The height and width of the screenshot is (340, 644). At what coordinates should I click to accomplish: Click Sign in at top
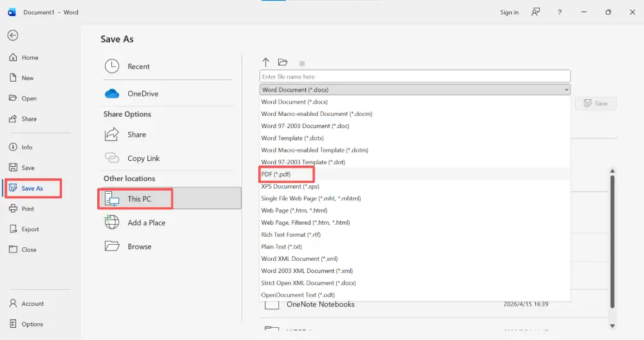click(x=509, y=12)
